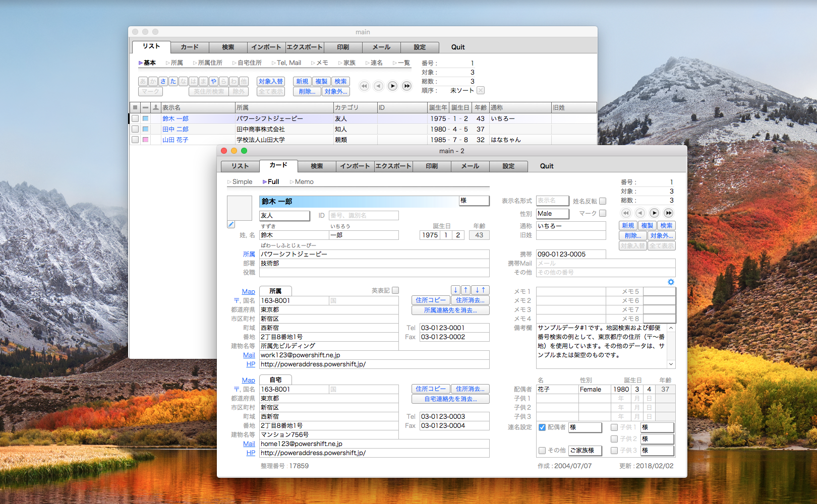Open honorific 様 combo next to name
The image size is (817, 504).
coord(474,201)
